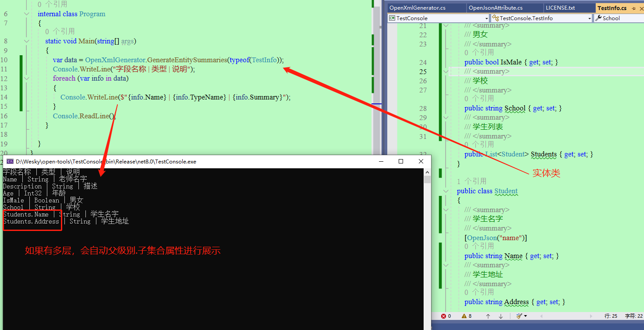
Task: Open the OpenJsonAttribute.cs tab
Action: pyautogui.click(x=495, y=8)
